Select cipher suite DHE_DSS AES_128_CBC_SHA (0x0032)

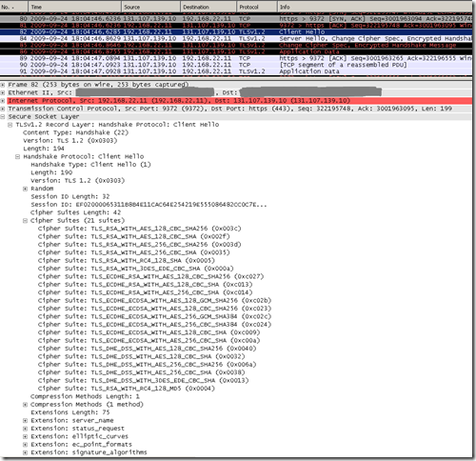click(142, 356)
